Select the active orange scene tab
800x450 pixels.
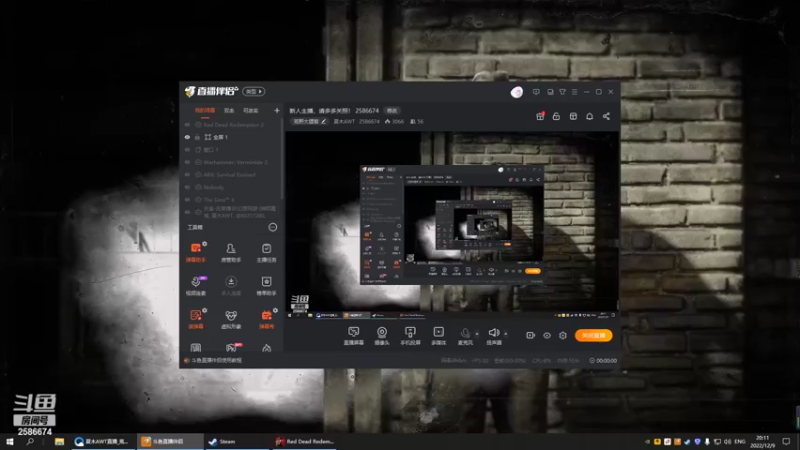[205, 110]
